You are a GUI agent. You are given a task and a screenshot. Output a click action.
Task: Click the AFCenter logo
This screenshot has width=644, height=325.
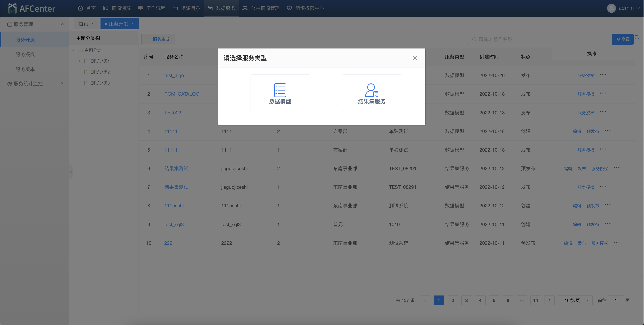coord(31,8)
